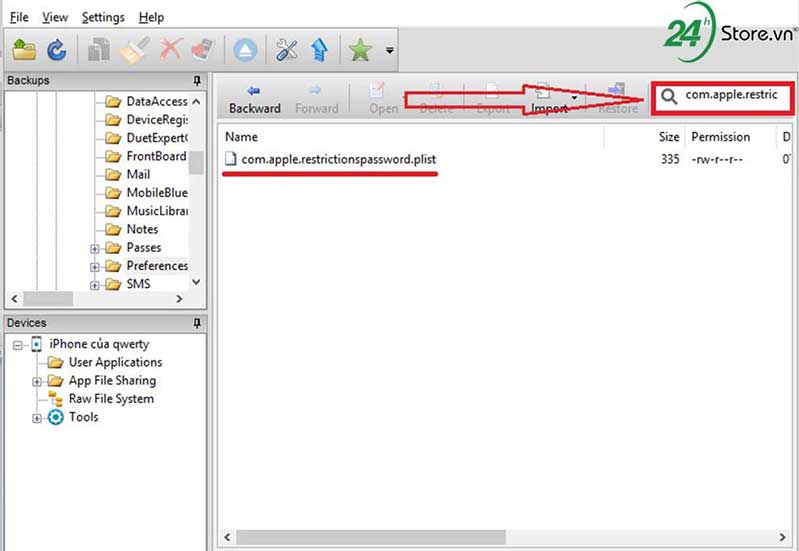
Task: Click the Backward navigation button
Action: [x=254, y=99]
